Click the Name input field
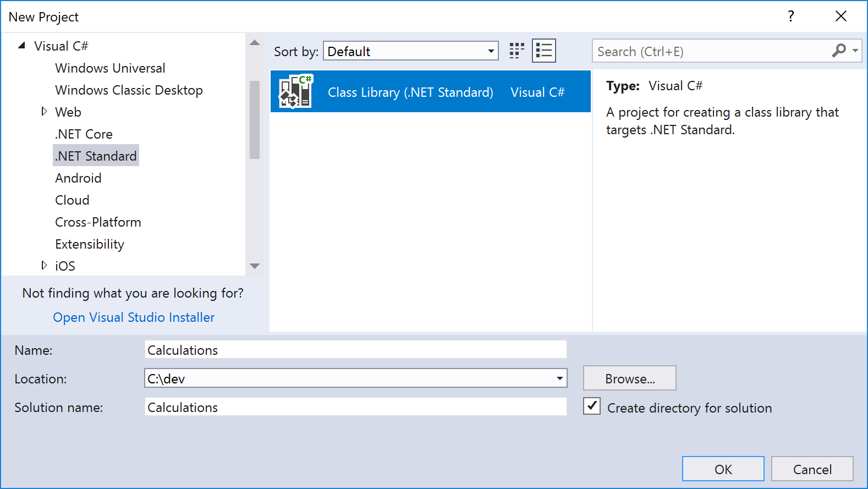Viewport: 868px width, 489px height. pyautogui.click(x=356, y=350)
